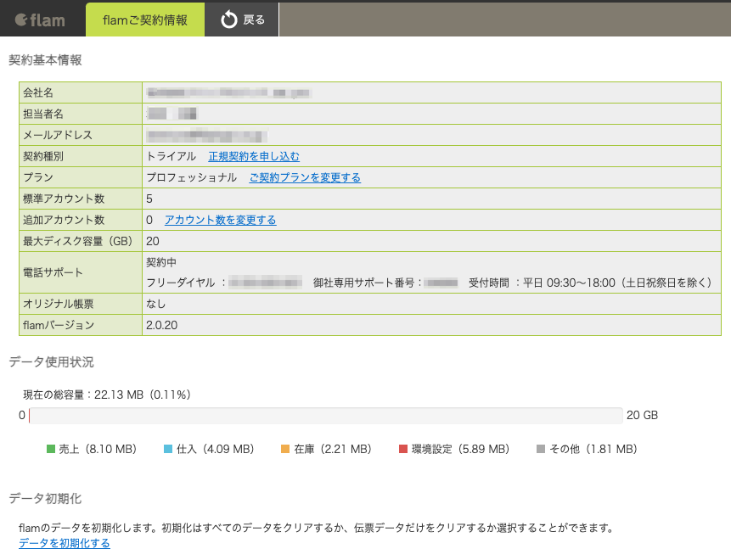Select the 受付時間 support hours text
The height and width of the screenshot is (560, 731).
(x=590, y=283)
